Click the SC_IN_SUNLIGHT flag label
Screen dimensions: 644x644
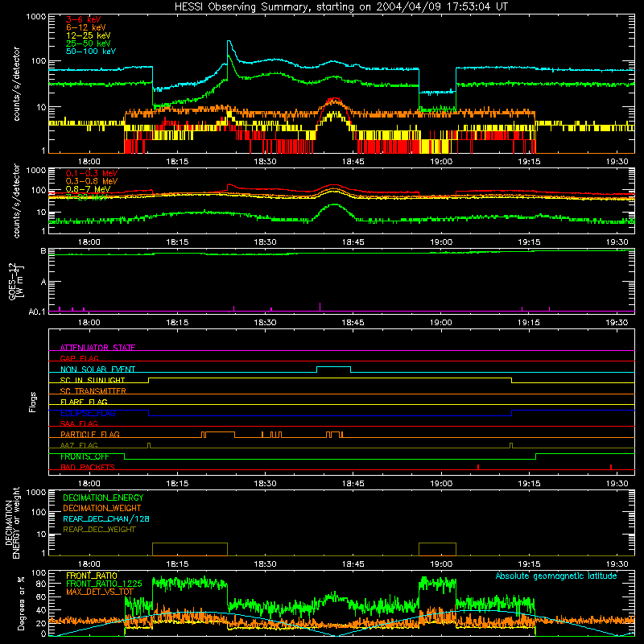(x=93, y=380)
